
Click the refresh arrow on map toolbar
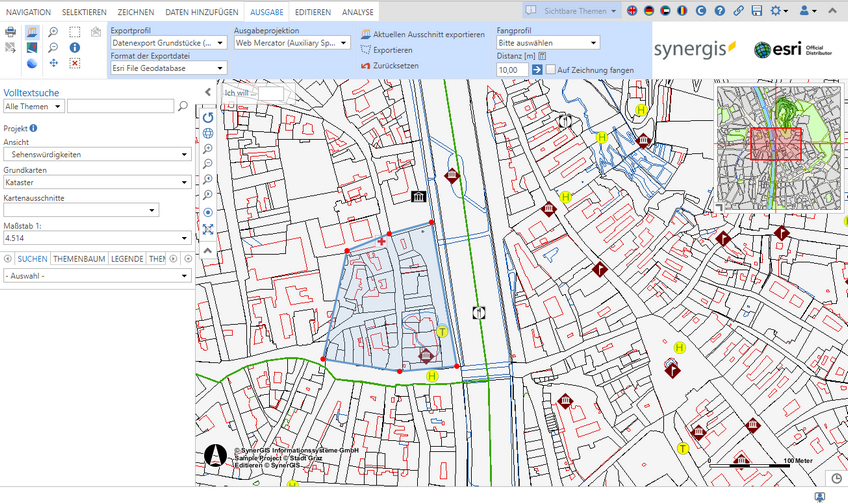point(208,117)
